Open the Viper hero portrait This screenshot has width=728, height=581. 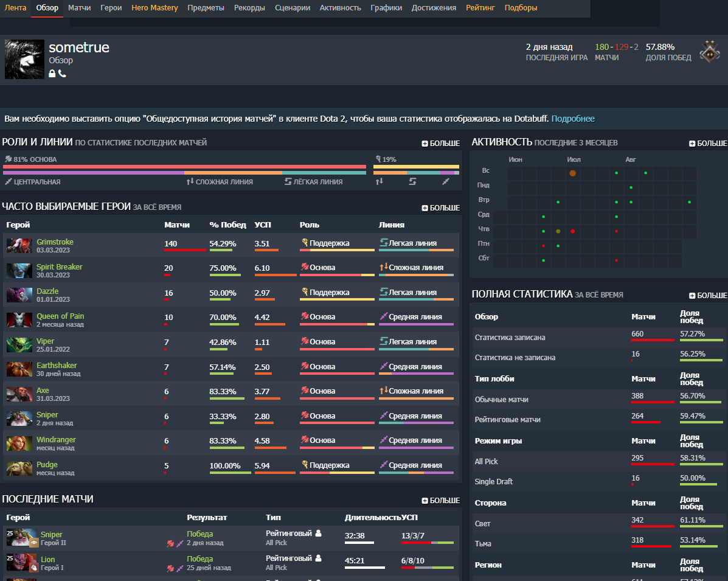(x=19, y=345)
